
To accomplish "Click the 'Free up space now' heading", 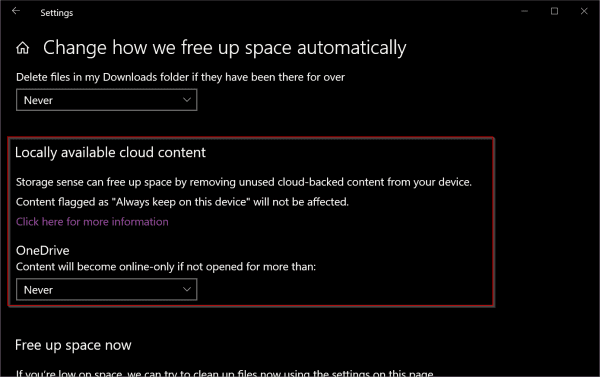I will point(73,345).
